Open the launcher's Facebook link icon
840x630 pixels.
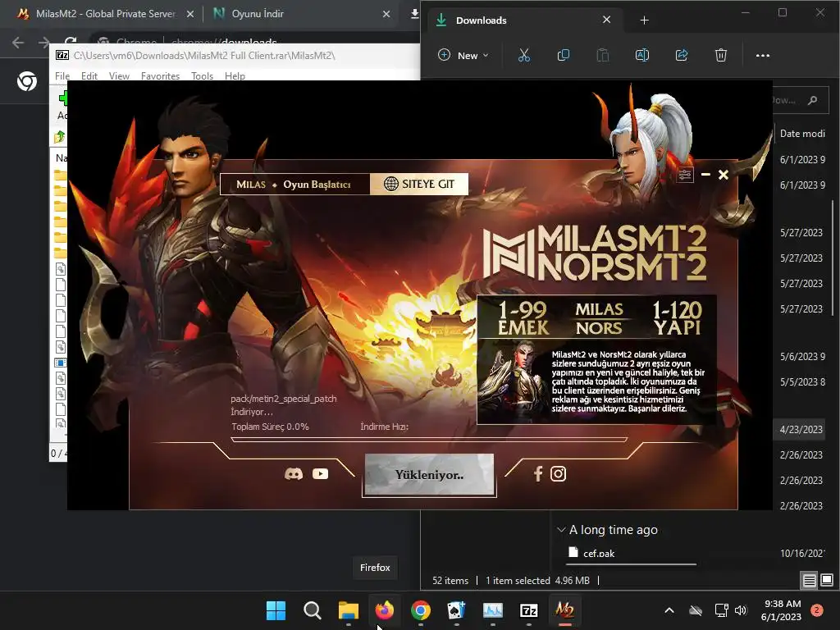(538, 474)
